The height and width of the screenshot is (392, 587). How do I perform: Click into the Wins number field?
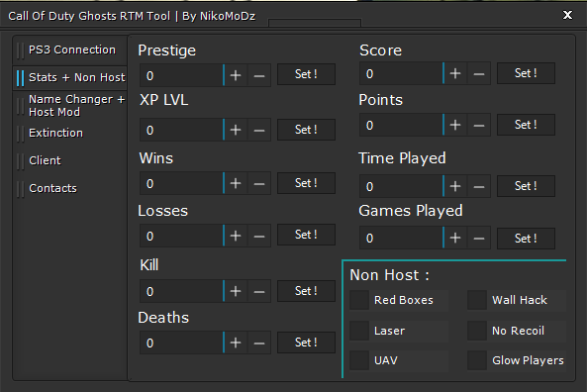tap(181, 183)
